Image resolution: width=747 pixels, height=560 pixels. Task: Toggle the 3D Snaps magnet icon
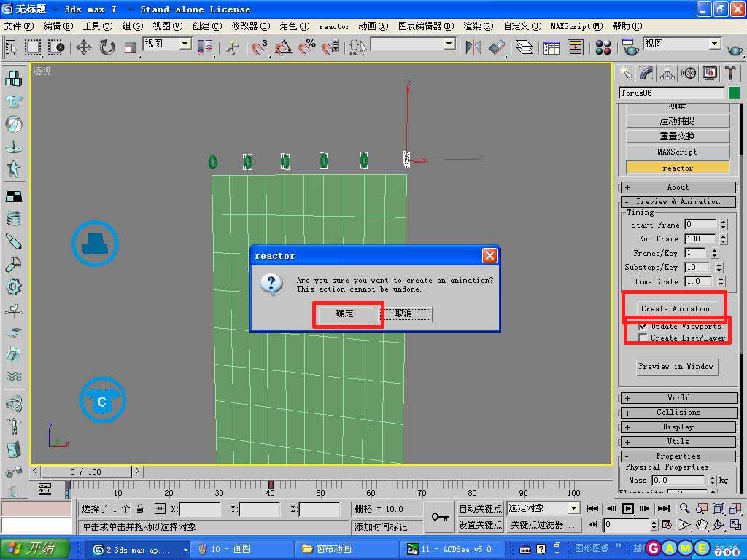tap(260, 47)
